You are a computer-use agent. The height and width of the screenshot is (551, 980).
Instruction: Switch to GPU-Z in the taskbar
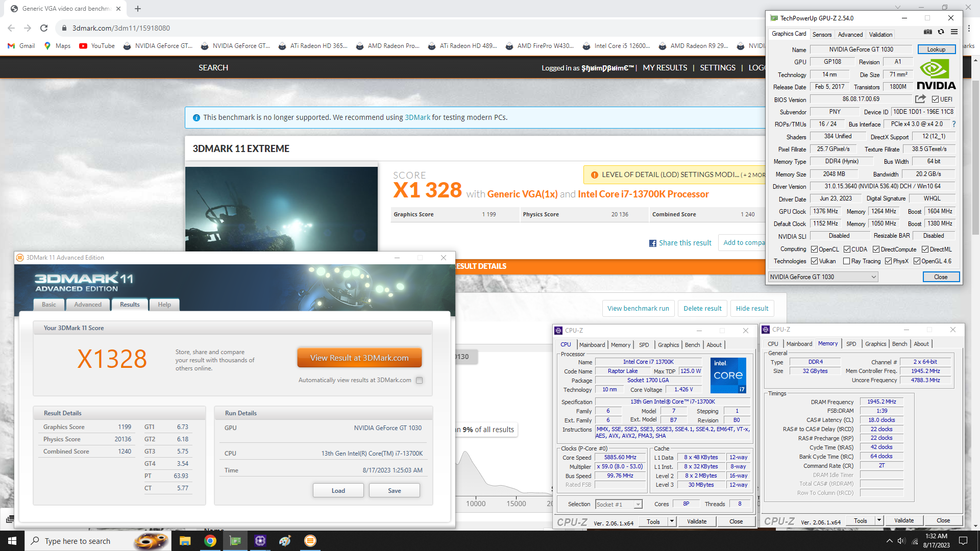(235, 541)
